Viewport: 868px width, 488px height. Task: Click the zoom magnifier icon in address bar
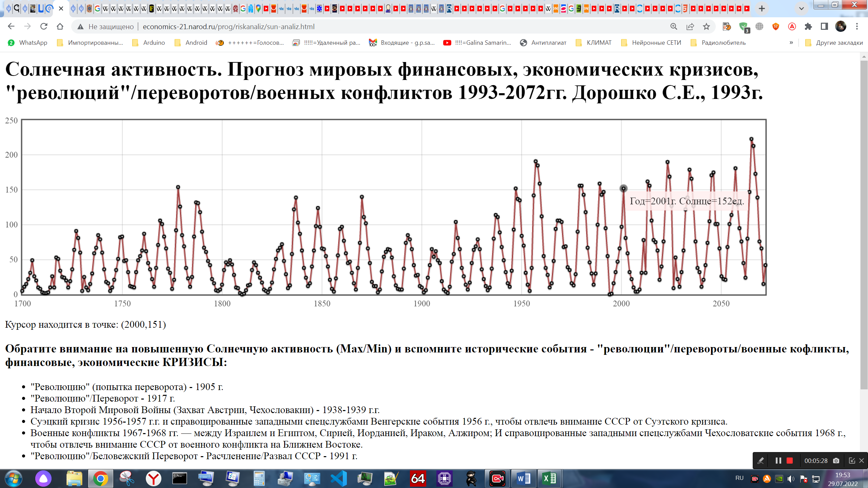click(x=673, y=26)
